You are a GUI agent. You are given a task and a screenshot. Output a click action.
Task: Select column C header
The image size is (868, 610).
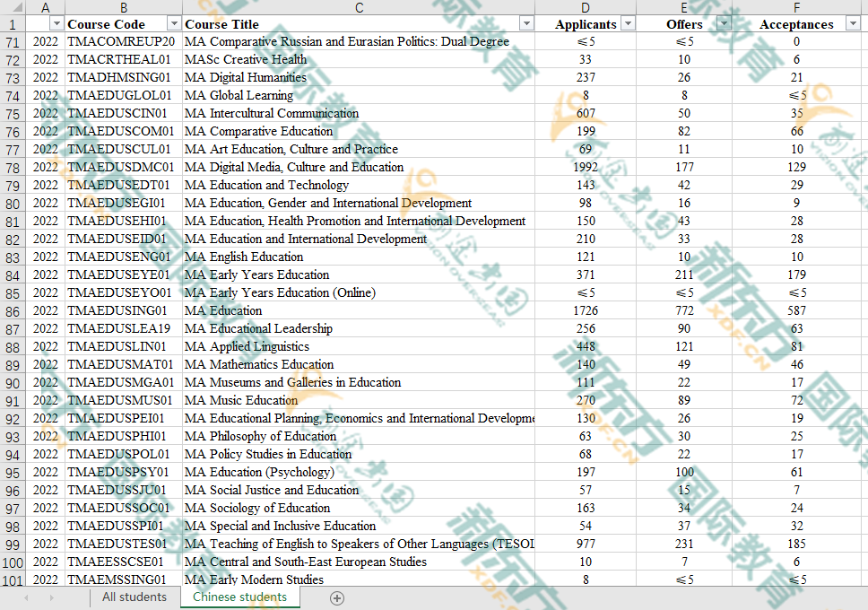point(359,8)
